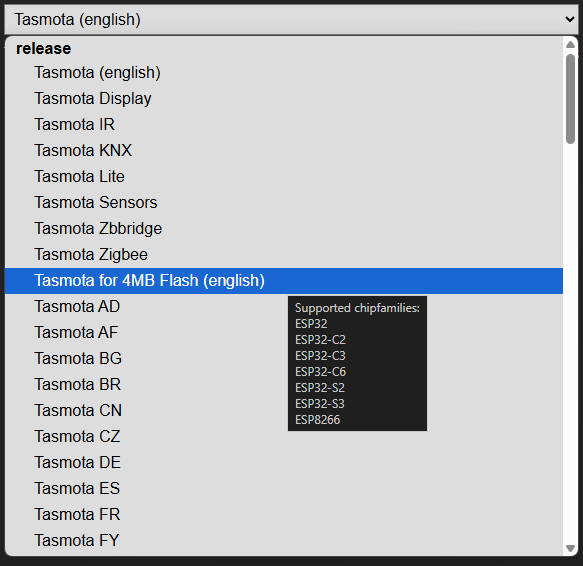The image size is (583, 566).
Task: Pick Tasmota Zigbee firmware
Action: coord(284,255)
